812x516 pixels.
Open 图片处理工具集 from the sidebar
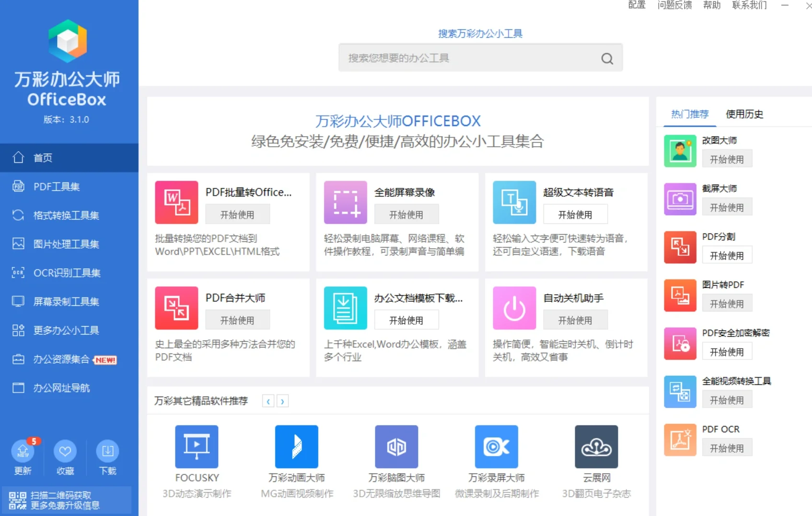coord(67,244)
